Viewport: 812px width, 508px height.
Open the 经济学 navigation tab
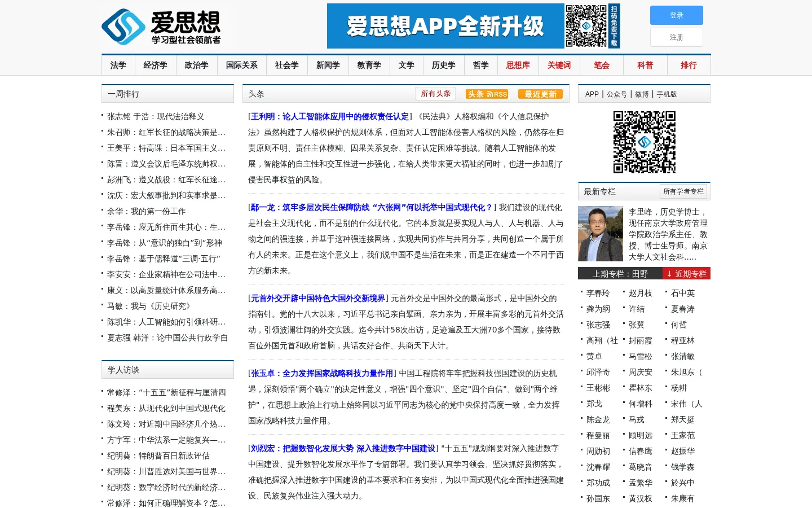pyautogui.click(x=155, y=65)
